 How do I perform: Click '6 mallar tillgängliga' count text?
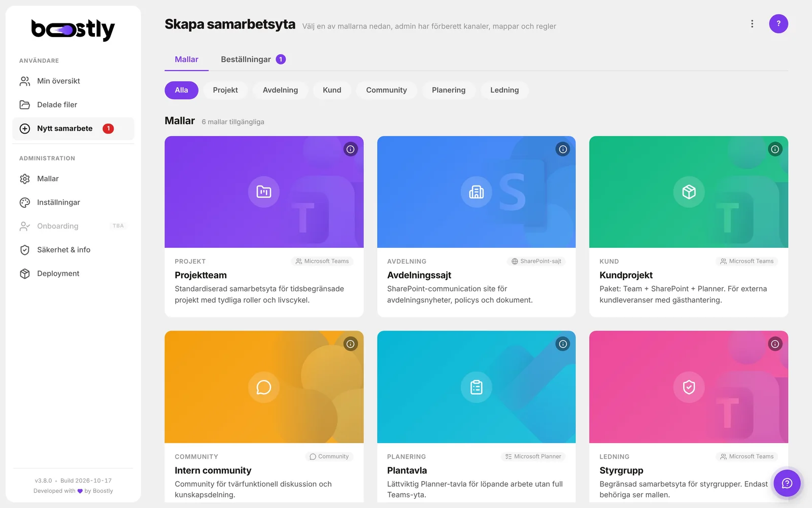[233, 122]
